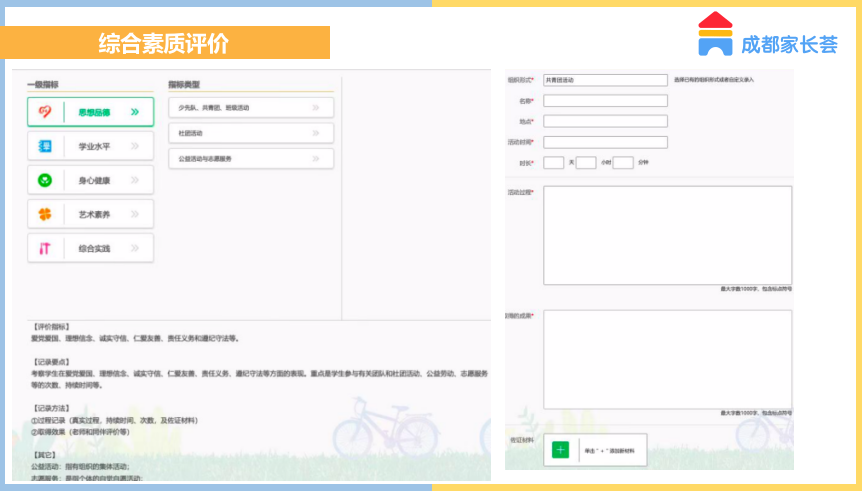
Task: Click green double-chevron on 思想品德
Action: tap(135, 112)
